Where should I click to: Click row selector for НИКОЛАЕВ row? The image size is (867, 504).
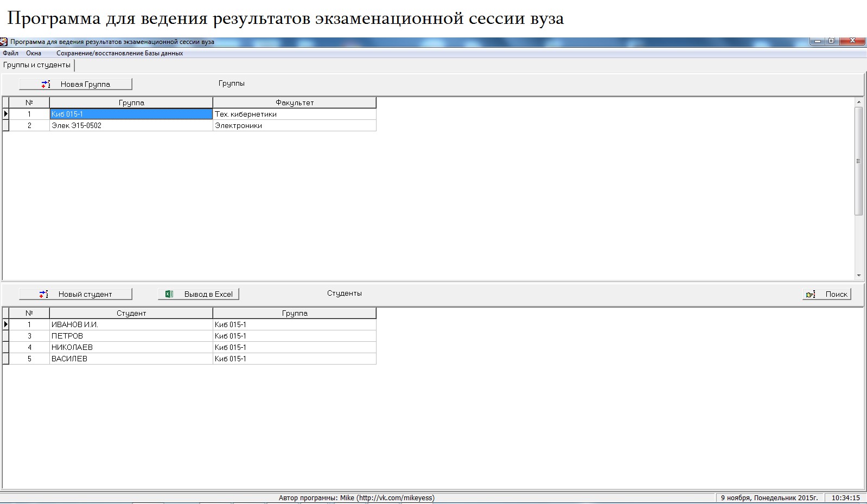tap(5, 347)
